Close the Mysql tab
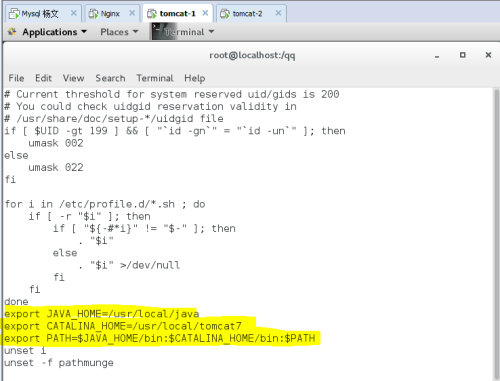Image resolution: width=500 pixels, height=381 pixels. (x=74, y=13)
